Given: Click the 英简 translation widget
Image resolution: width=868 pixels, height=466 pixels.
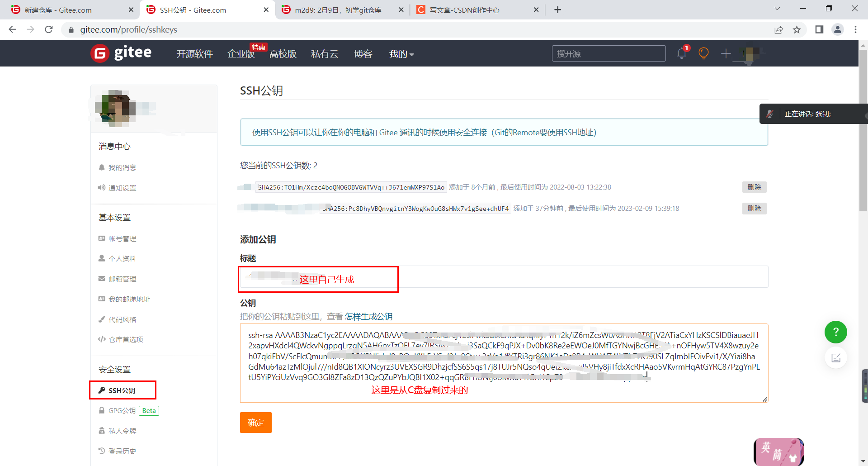Looking at the screenshot, I should pos(778,452).
